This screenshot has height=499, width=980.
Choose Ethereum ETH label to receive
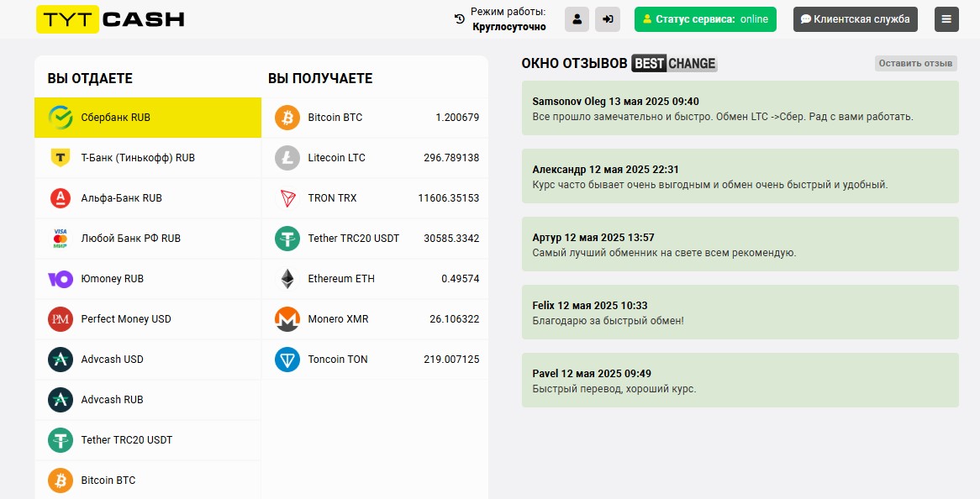click(341, 279)
